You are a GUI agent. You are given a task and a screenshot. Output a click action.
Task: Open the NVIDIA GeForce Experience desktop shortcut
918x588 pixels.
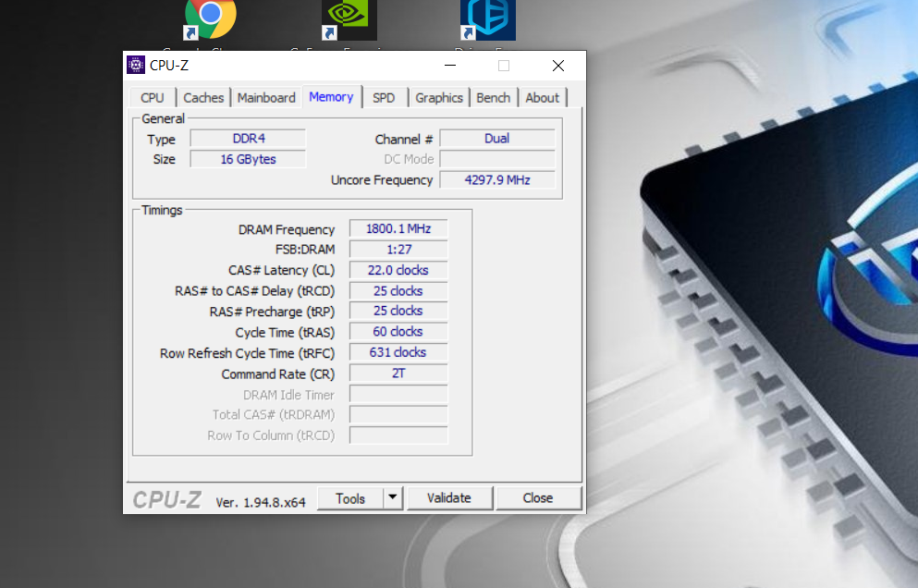coord(349,19)
